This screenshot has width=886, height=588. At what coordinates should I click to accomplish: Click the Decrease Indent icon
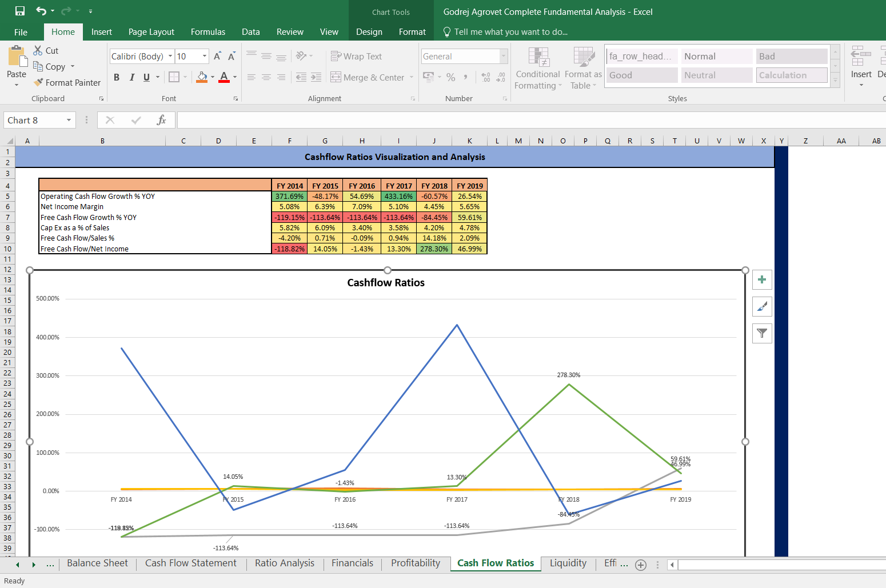pyautogui.click(x=301, y=77)
